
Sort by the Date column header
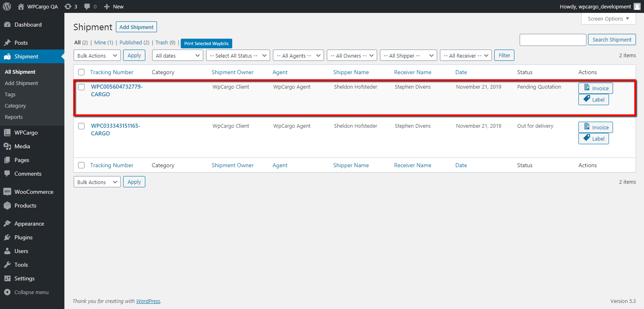click(x=461, y=72)
